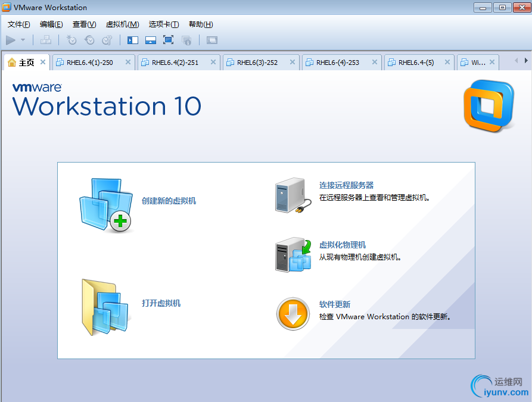Take a snapshot with the toolbar icon
532x402 pixels.
(71, 40)
